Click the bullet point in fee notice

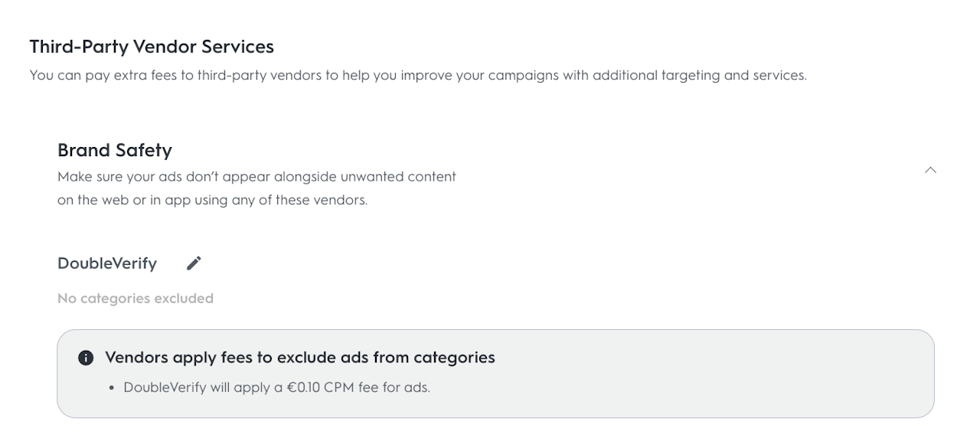[x=113, y=388]
